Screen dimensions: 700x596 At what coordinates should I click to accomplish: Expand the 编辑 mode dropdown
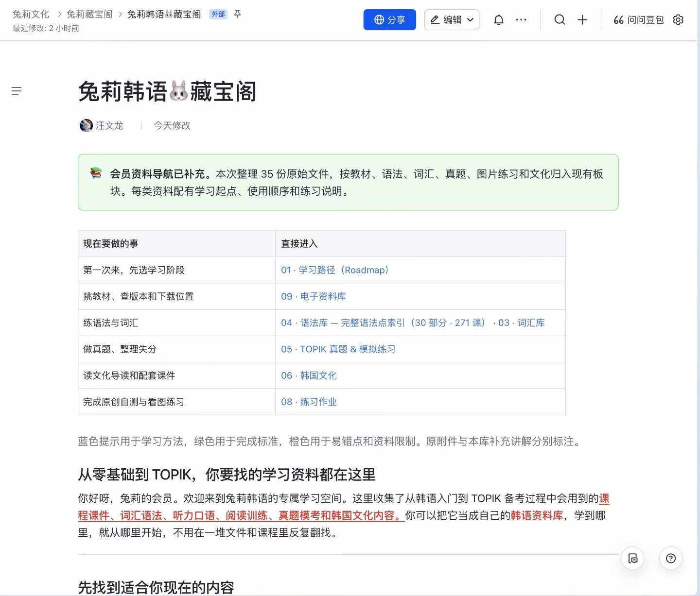coord(452,20)
